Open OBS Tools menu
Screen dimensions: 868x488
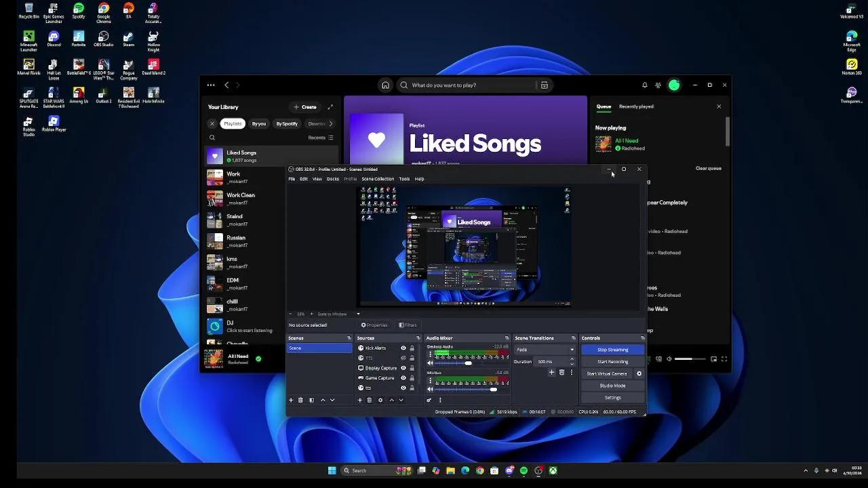[404, 179]
